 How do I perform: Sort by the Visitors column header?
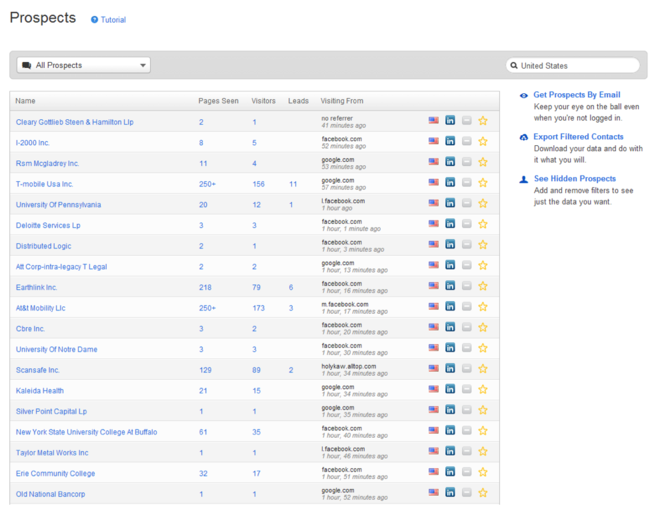[264, 101]
